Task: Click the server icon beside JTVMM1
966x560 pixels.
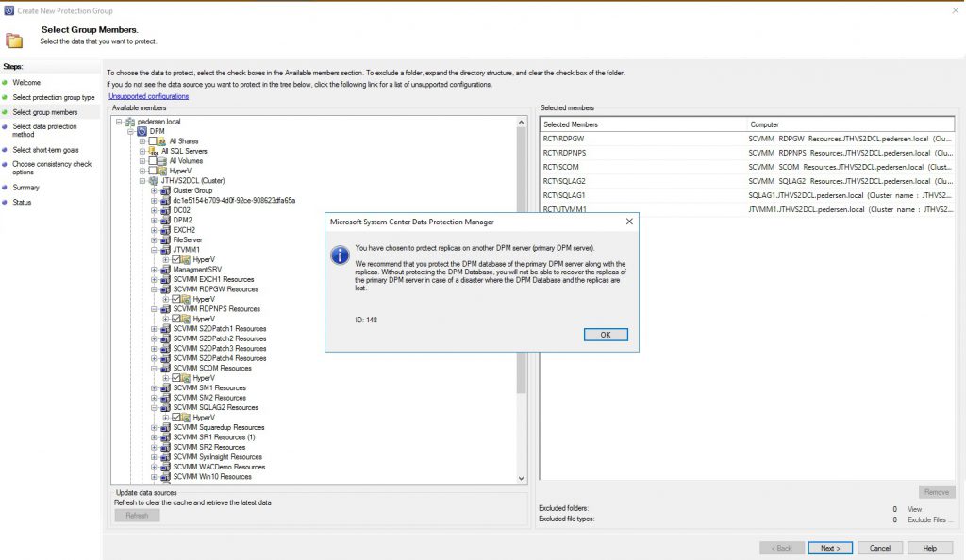Action: point(165,250)
